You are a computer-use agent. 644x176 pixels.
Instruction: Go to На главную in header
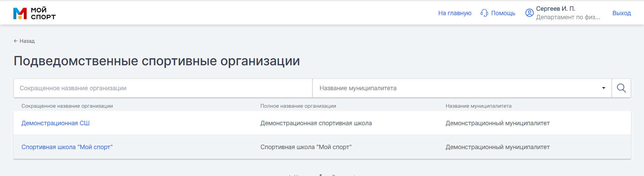454,13
